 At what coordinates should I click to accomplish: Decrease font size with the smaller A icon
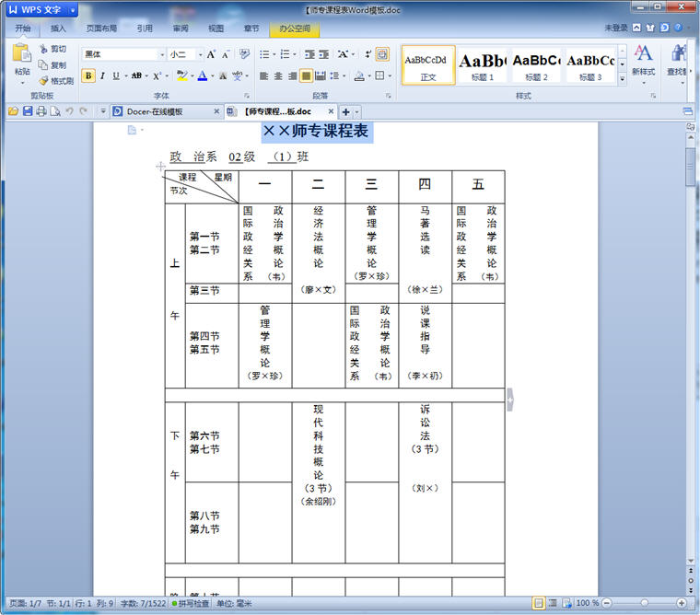pyautogui.click(x=226, y=54)
